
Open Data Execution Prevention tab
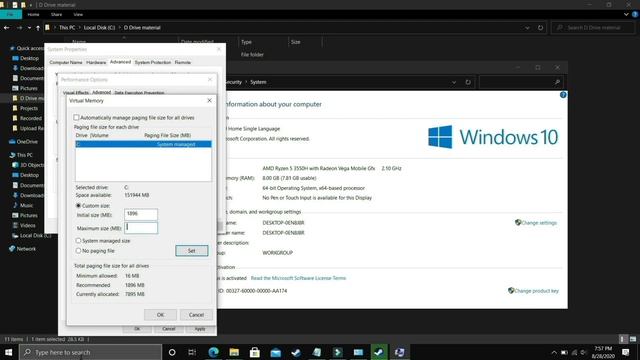click(x=139, y=93)
